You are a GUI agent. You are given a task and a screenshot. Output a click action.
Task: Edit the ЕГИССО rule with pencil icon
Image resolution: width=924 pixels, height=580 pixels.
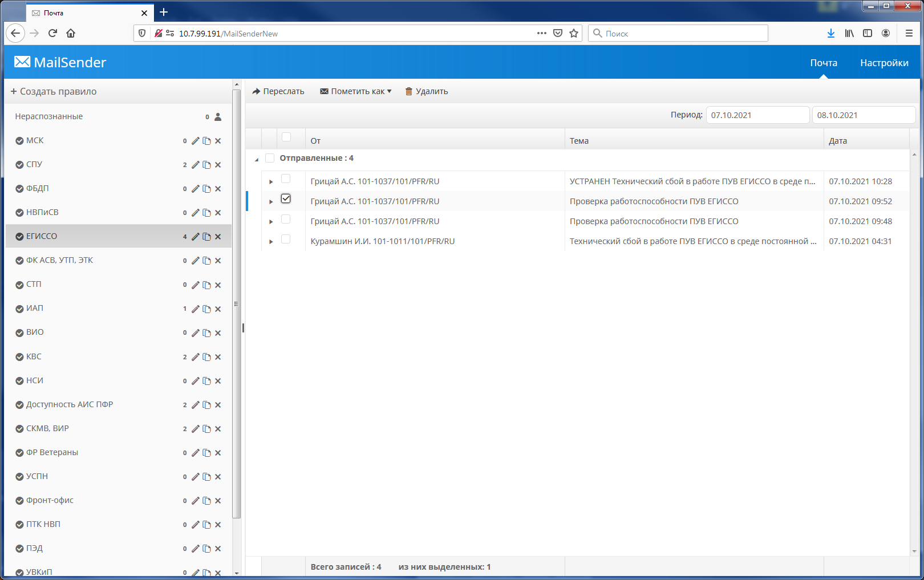tap(196, 236)
